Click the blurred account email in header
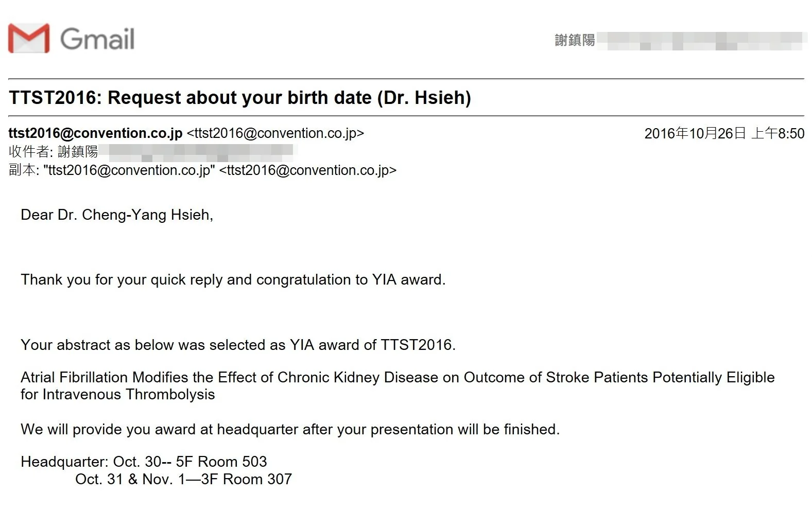The height and width of the screenshot is (511, 812). click(701, 41)
